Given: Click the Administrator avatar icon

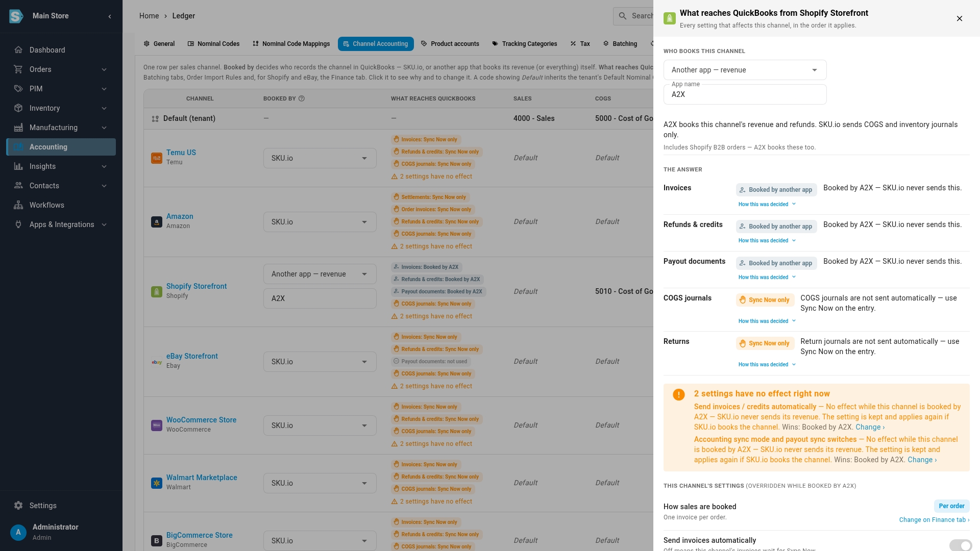Looking at the screenshot, I should 18,532.
